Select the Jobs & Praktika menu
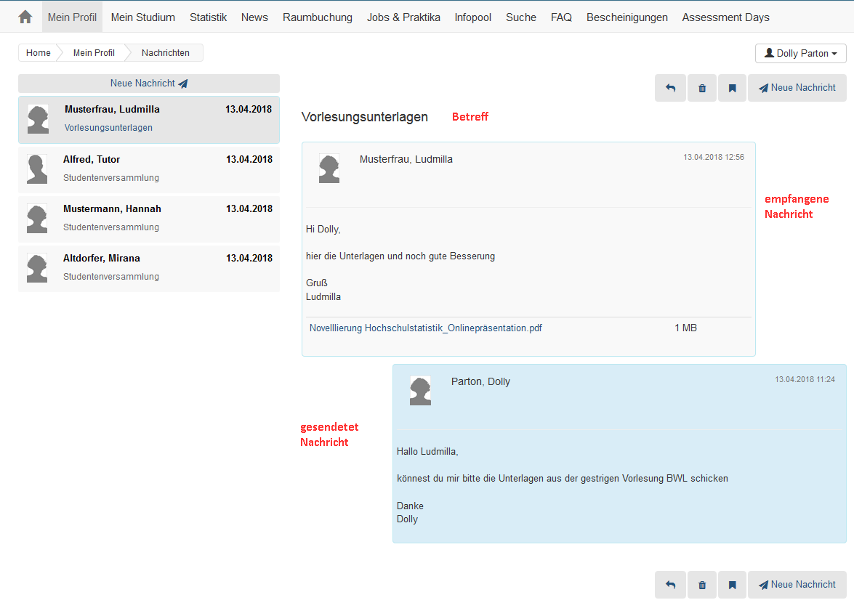854x616 pixels. pos(403,17)
